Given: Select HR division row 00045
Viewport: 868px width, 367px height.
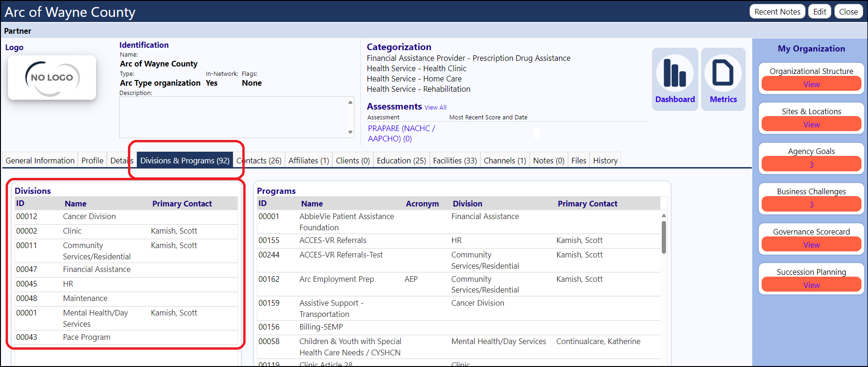Looking at the screenshot, I should (126, 284).
